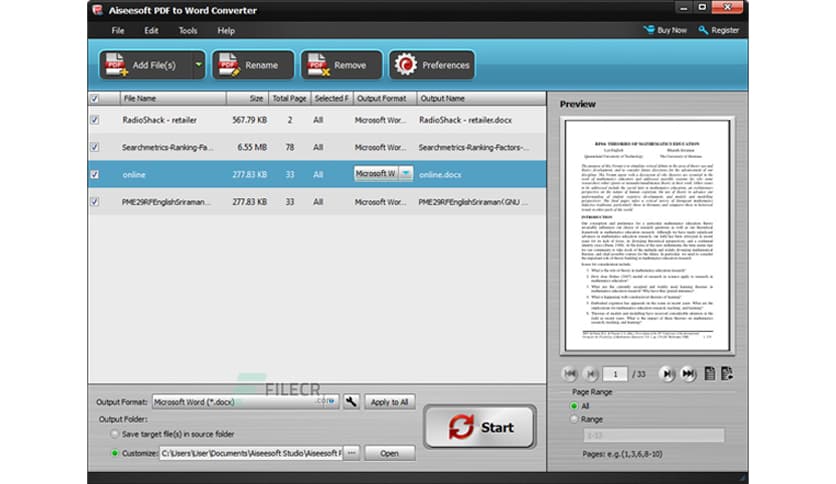
Task: Go to next page in preview
Action: [666, 374]
